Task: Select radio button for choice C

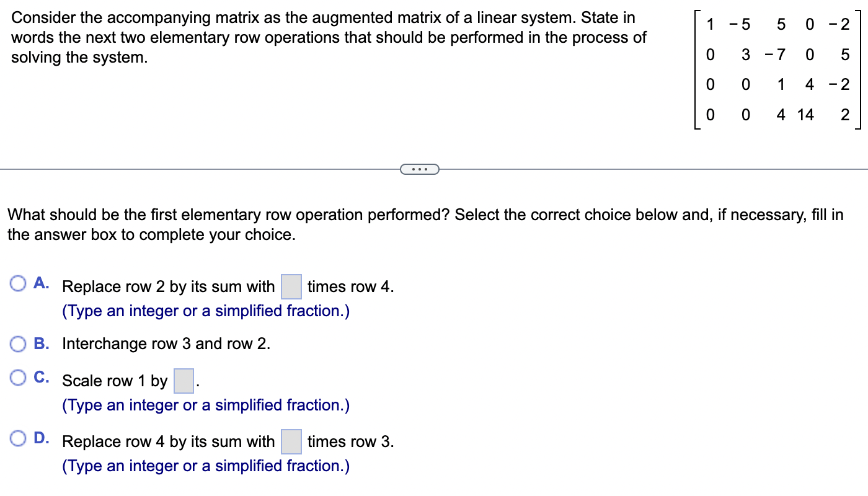Action: 18,377
